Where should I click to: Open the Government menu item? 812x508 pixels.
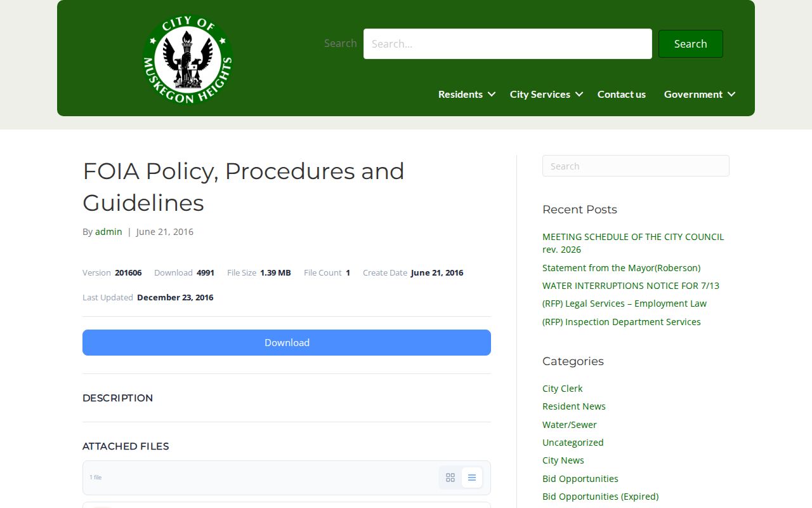(693, 94)
